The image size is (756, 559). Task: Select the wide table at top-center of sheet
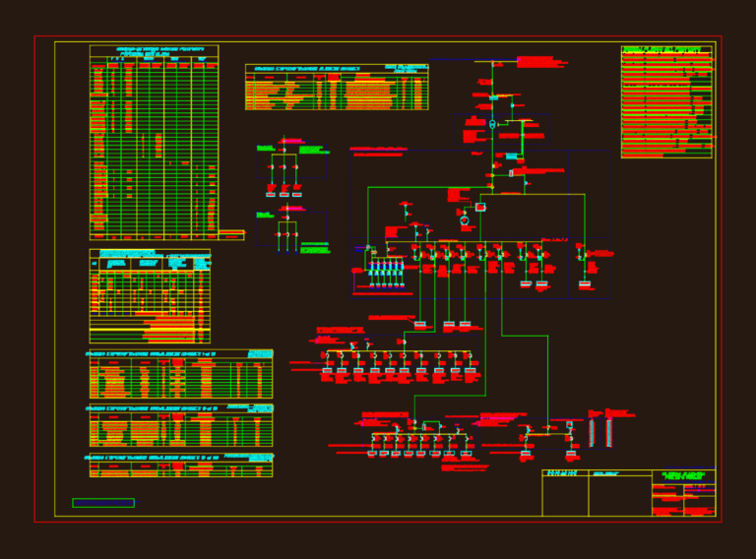pyautogui.click(x=337, y=88)
